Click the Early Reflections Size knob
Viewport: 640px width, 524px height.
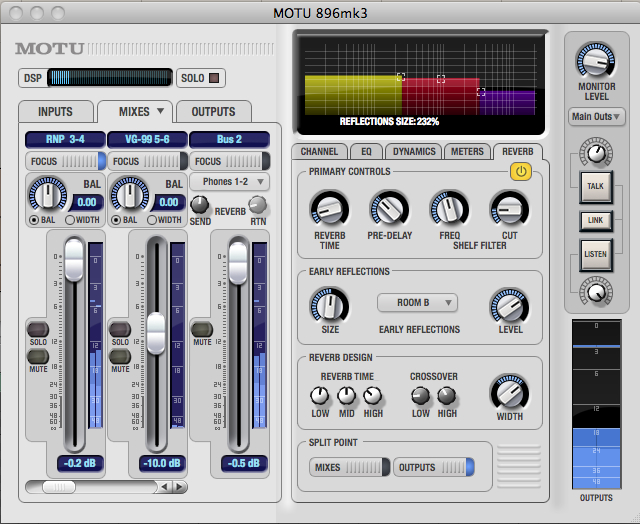(329, 305)
